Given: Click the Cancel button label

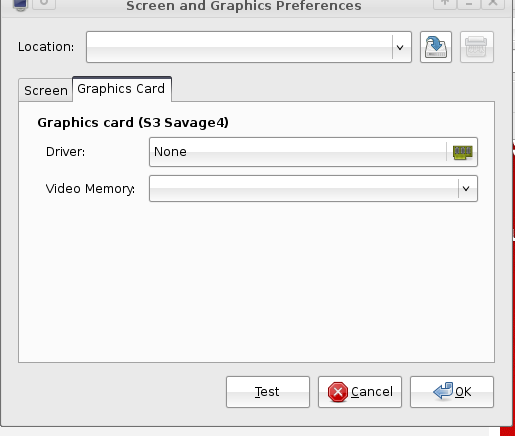Looking at the screenshot, I should (x=372, y=392).
